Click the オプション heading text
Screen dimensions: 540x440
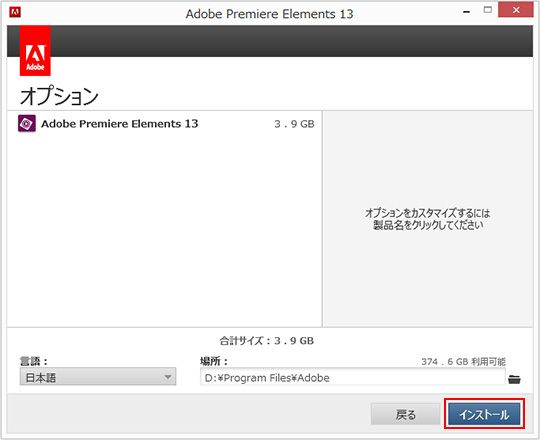coord(59,95)
